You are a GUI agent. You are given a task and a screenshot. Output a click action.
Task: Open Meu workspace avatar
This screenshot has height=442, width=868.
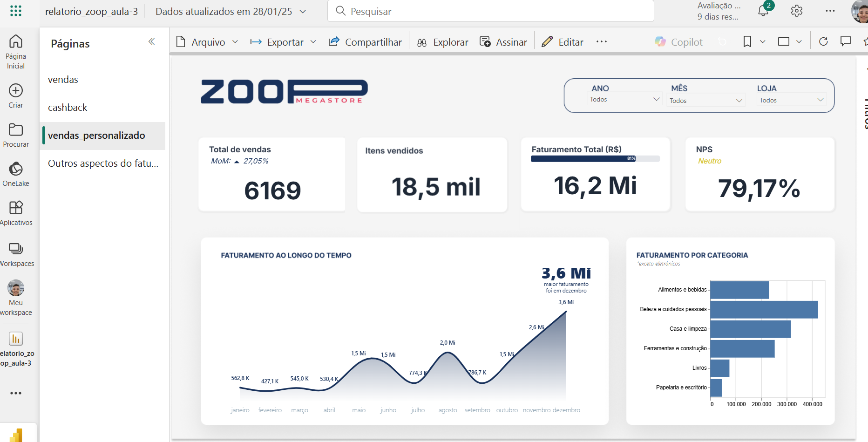point(16,288)
